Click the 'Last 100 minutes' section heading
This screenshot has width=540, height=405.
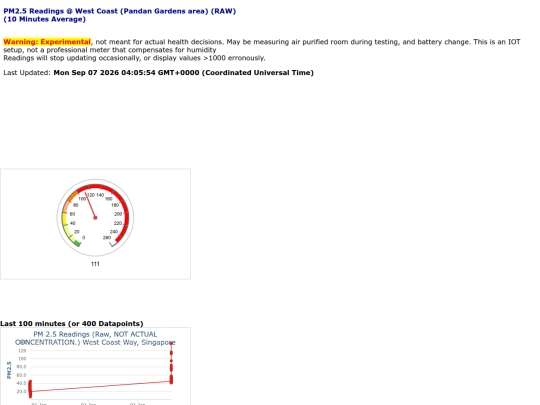72,324
